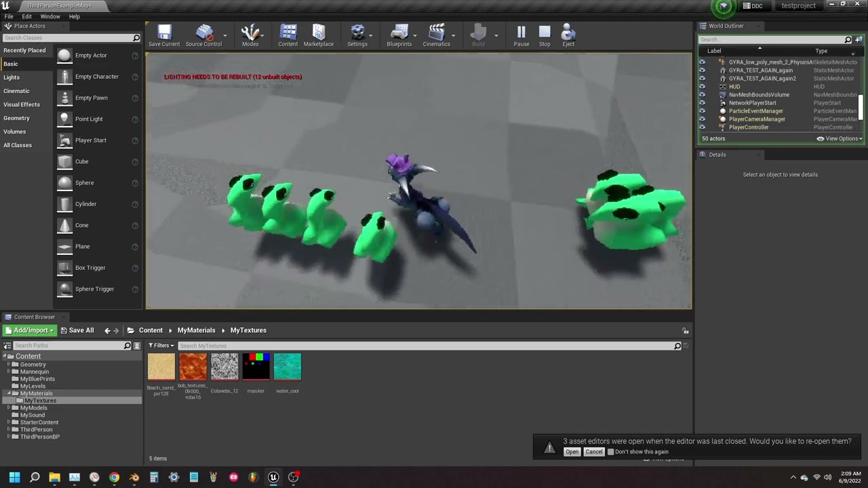Screen dimensions: 868x488
Task: Toggle visibility of NavMeshBoundsVolume
Action: (702, 95)
